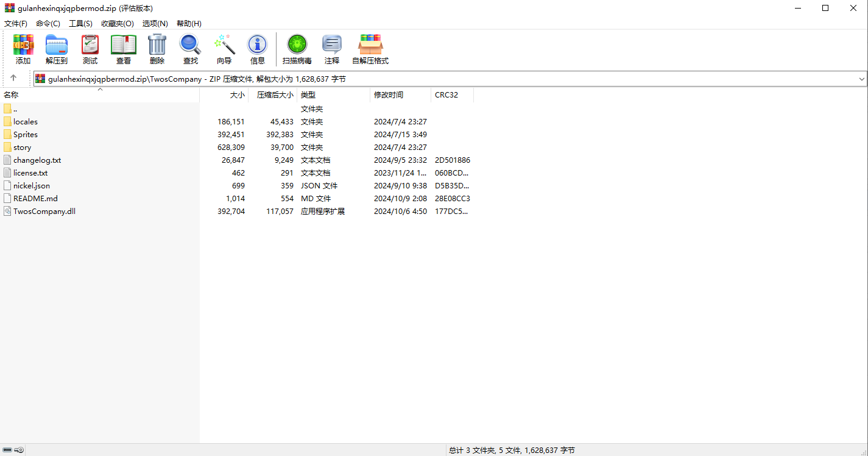Click size value 186,151

pyautogui.click(x=231, y=121)
